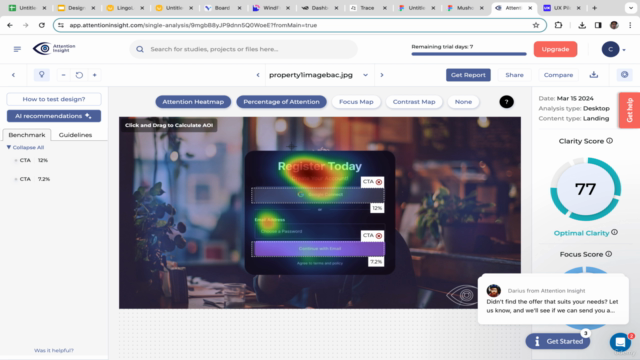Click the Compare button
This screenshot has width=640, height=360.
point(558,75)
